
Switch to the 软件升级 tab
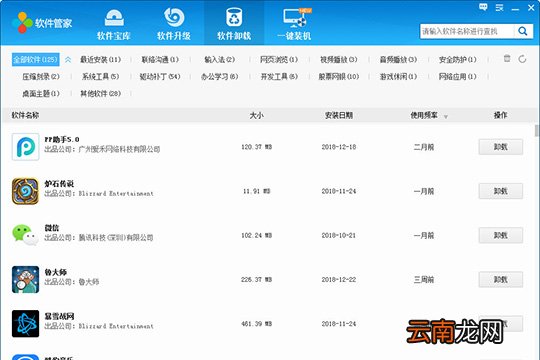(174, 24)
